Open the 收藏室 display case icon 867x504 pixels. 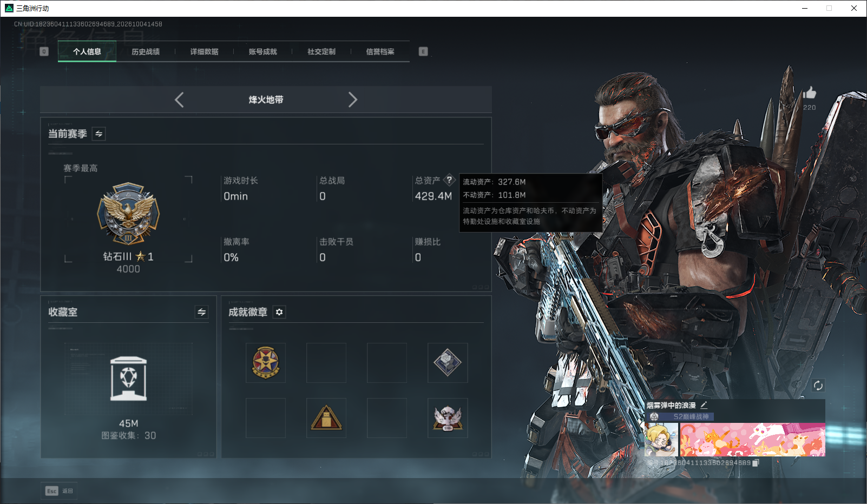[x=128, y=379]
